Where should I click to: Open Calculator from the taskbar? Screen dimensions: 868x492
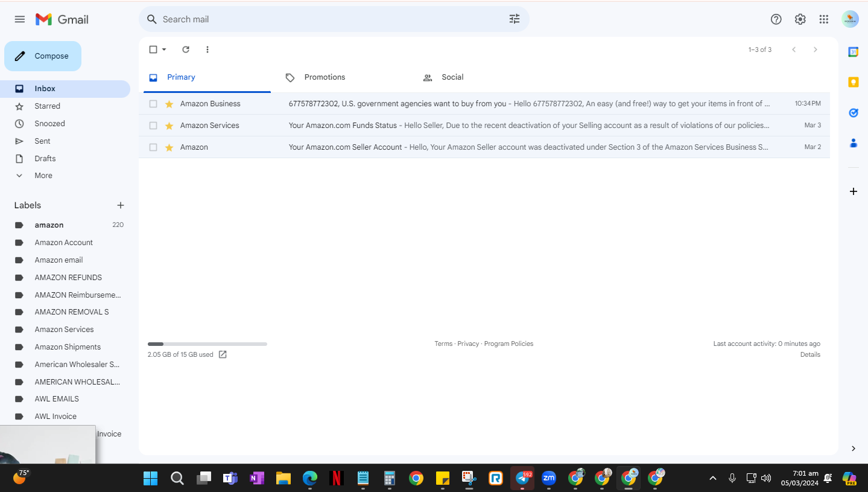389,478
